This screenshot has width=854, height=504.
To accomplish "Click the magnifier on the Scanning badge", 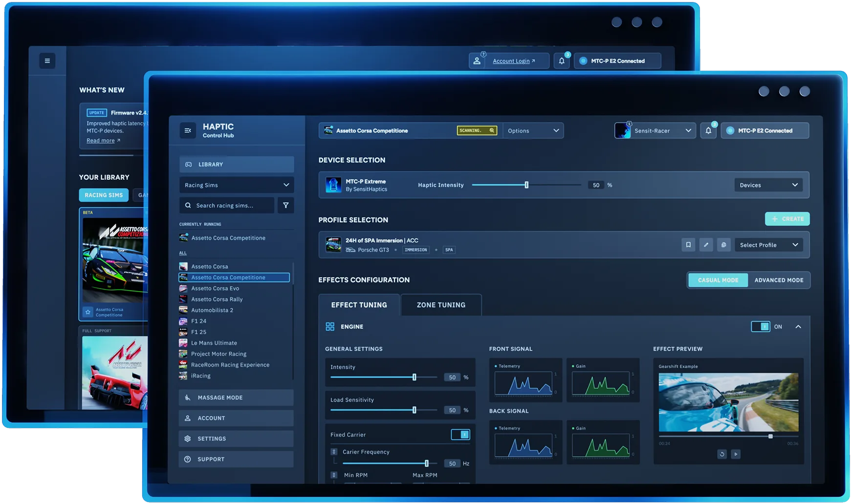I will click(492, 130).
